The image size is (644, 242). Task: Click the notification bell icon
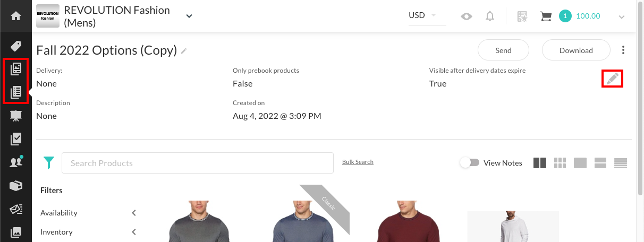click(490, 16)
